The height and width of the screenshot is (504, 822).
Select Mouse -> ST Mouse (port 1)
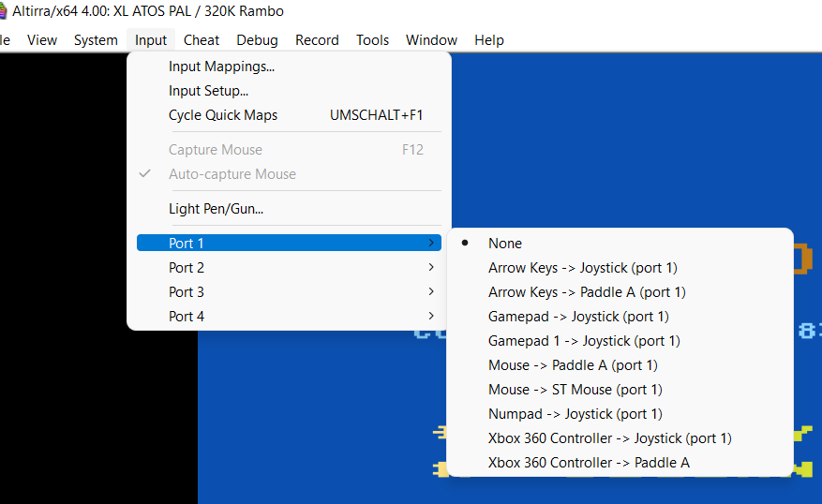[575, 390]
